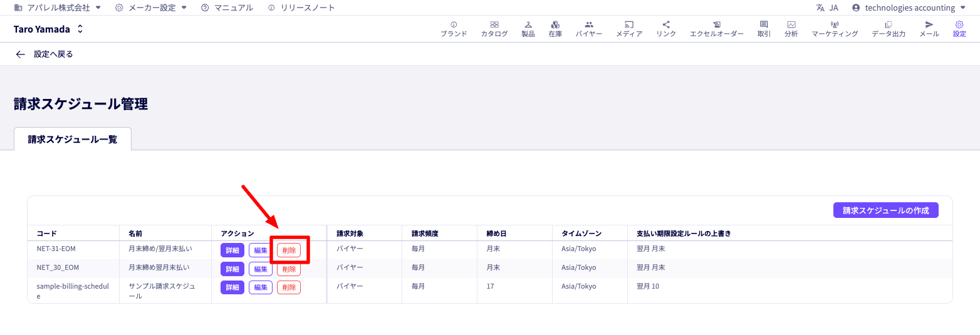Click the account avatar icon

(x=856, y=8)
